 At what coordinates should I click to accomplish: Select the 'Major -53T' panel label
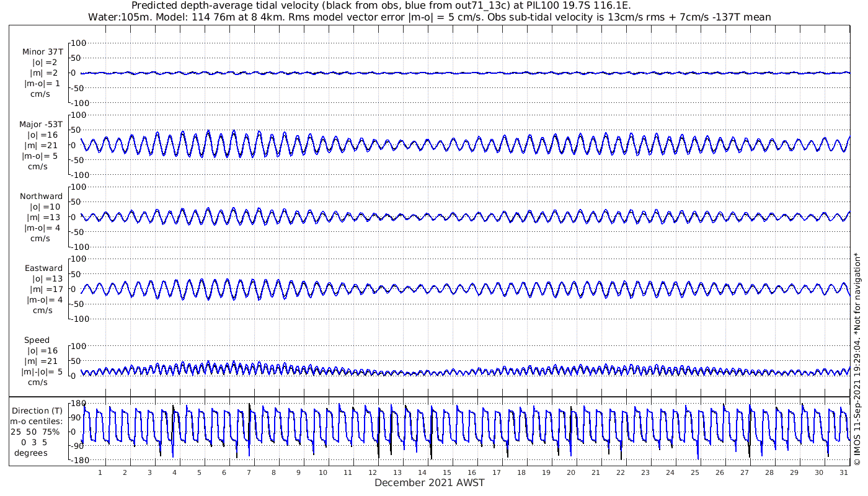point(41,124)
